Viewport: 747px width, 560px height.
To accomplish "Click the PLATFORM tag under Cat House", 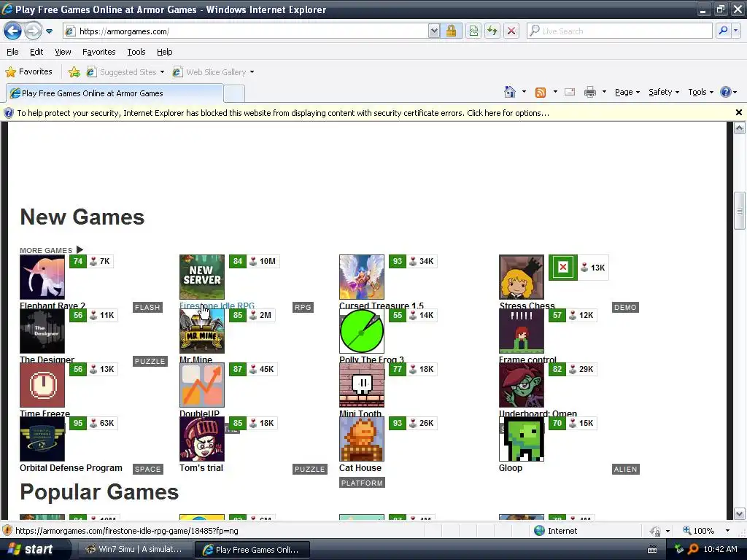I will click(x=362, y=483).
